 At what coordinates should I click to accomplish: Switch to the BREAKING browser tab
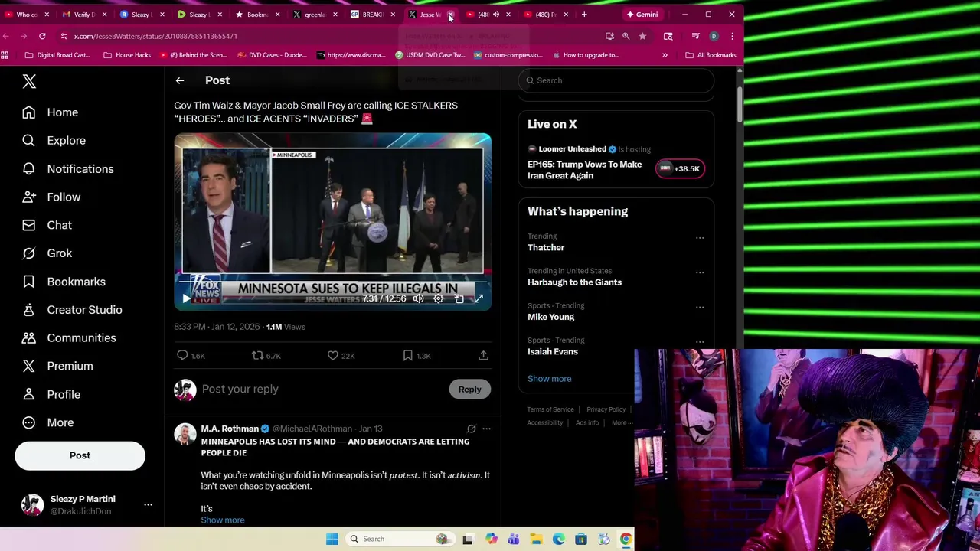coord(372,15)
